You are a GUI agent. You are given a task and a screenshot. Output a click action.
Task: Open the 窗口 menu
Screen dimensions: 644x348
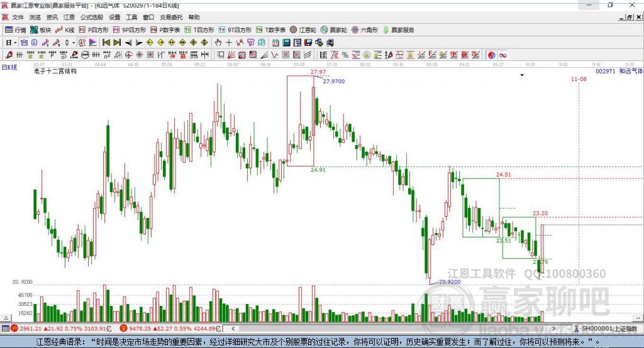point(148,17)
